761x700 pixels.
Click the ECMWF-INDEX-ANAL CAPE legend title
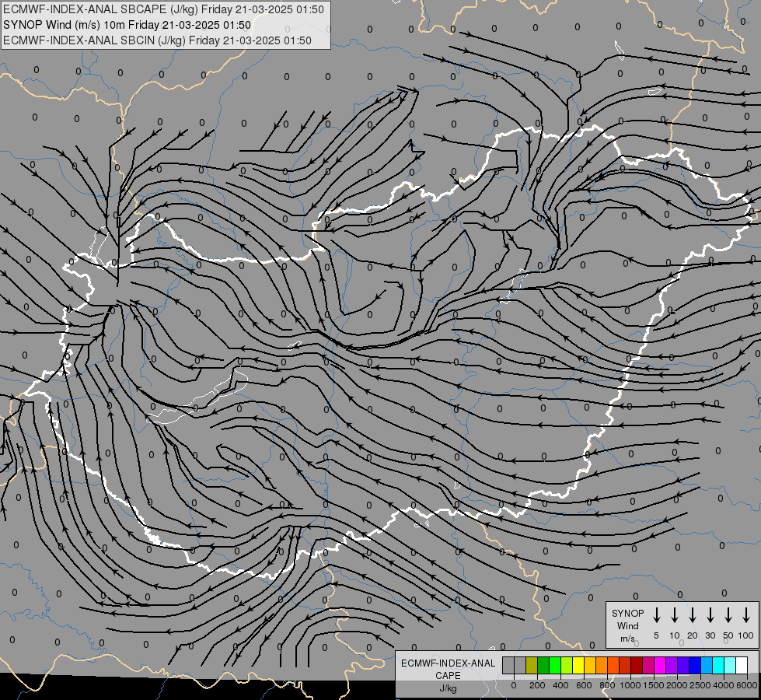[x=448, y=669]
